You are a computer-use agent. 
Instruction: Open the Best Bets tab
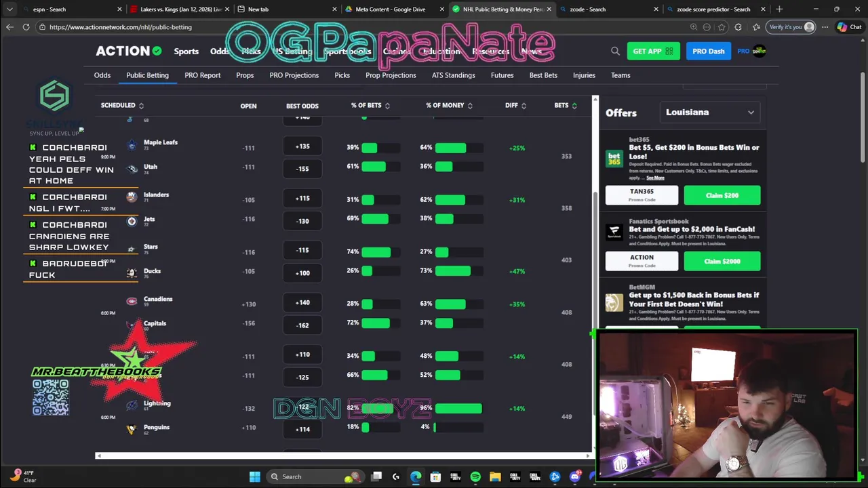543,75
